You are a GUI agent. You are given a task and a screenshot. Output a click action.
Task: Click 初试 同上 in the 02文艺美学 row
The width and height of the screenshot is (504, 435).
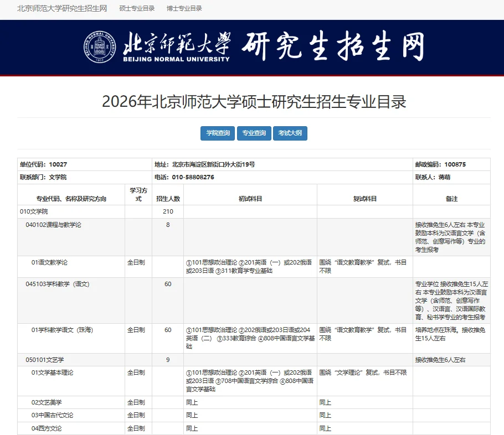pyautogui.click(x=192, y=402)
